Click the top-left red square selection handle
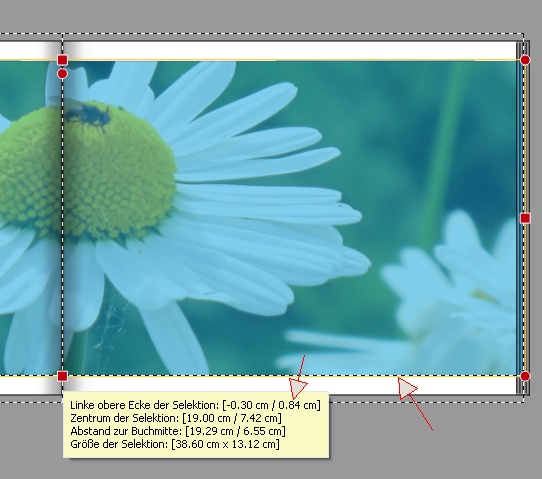Viewport: 542px width, 479px height. click(62, 60)
